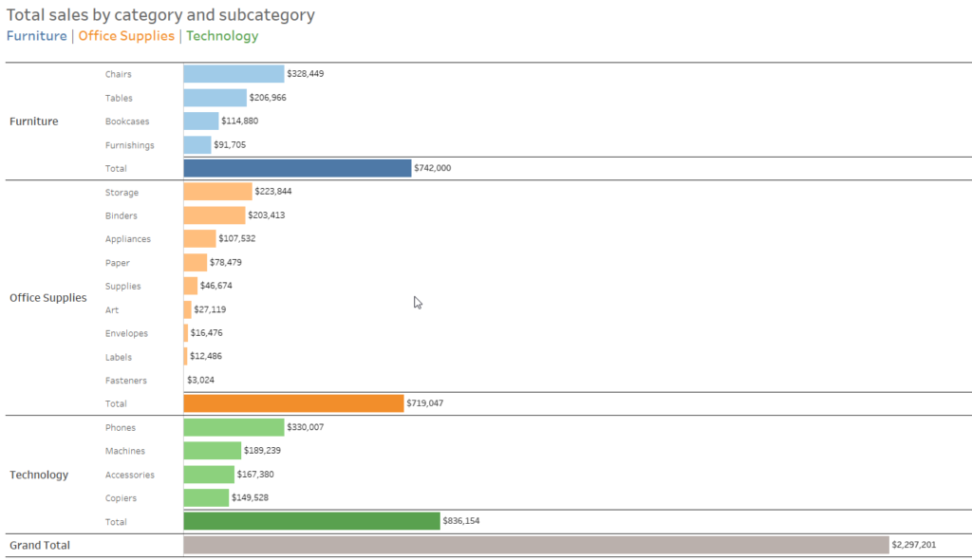
Task: Click the Storage bar in Office Supplies
Action: click(217, 192)
